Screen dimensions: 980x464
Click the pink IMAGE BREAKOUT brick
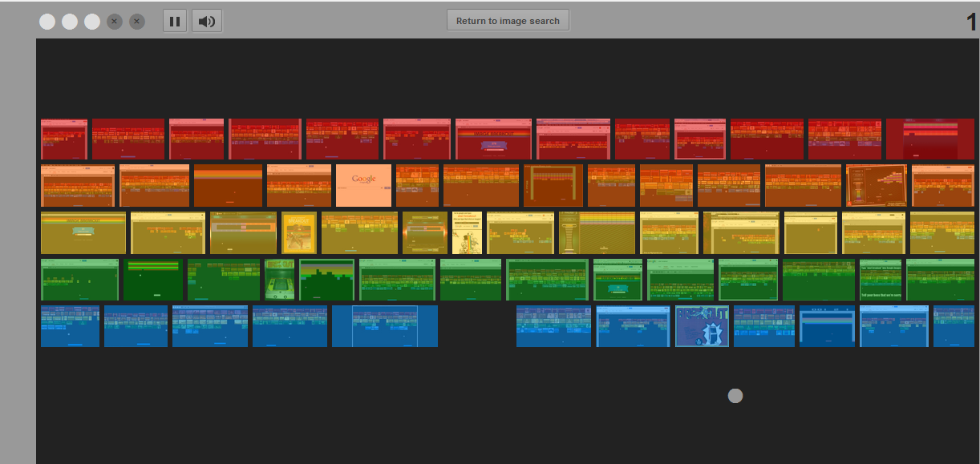coord(492,139)
